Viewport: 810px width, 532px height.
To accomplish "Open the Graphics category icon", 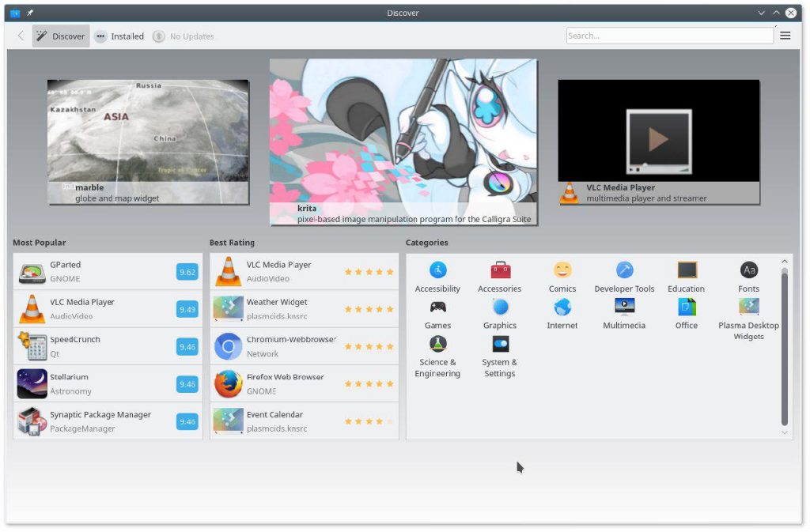I will coord(501,308).
